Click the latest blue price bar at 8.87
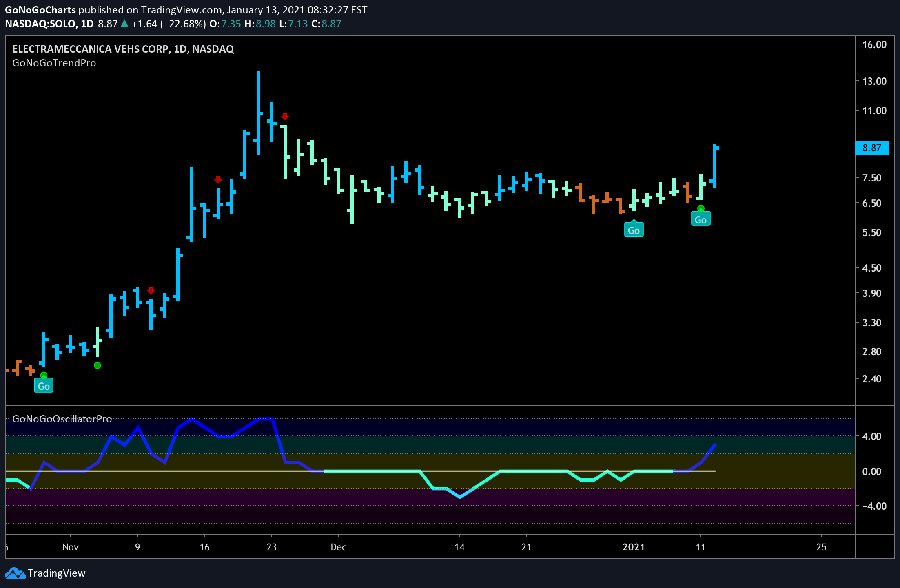 point(714,166)
